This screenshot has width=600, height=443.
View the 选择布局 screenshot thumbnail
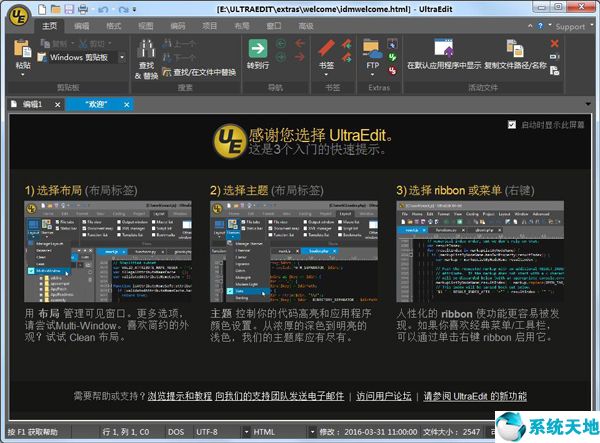[108, 251]
